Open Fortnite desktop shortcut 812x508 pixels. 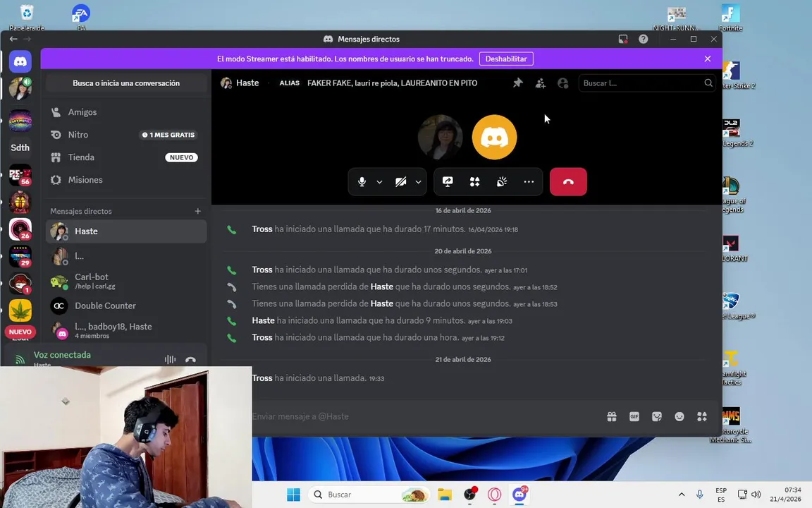click(731, 18)
